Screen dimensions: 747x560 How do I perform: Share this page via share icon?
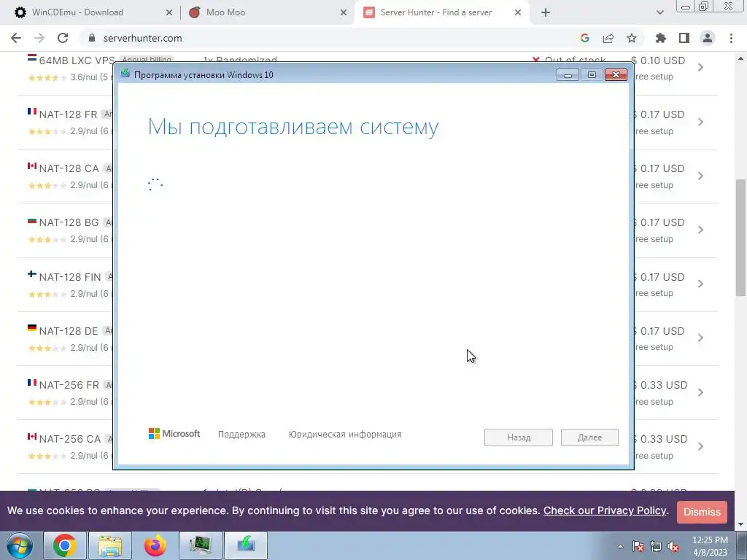point(608,38)
